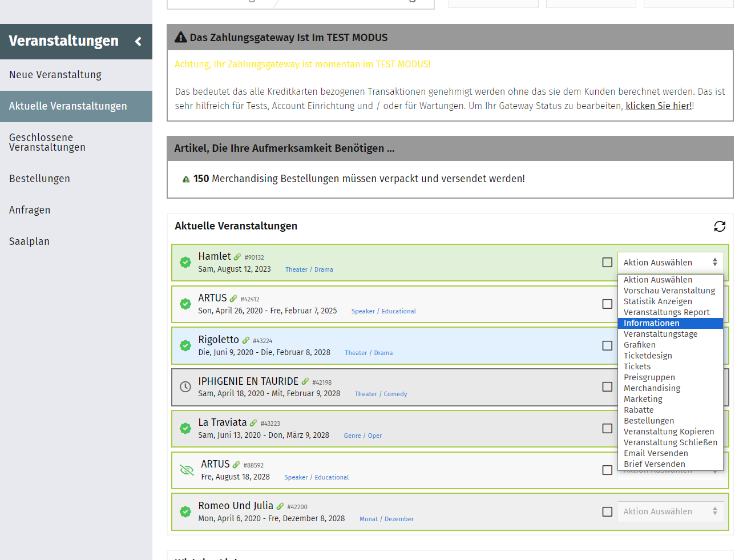The image size is (747, 560).
Task: Tick the checkbox for the Hamlet event
Action: click(607, 263)
